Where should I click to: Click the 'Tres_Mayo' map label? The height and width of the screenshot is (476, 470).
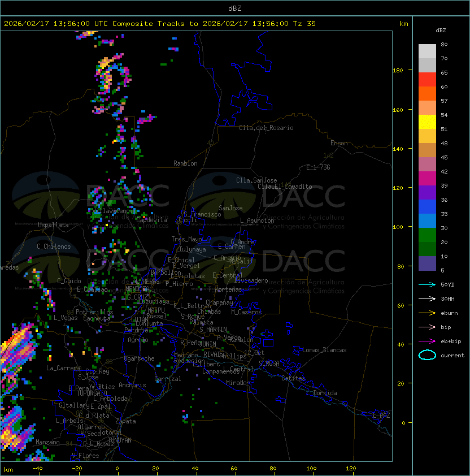coord(186,239)
